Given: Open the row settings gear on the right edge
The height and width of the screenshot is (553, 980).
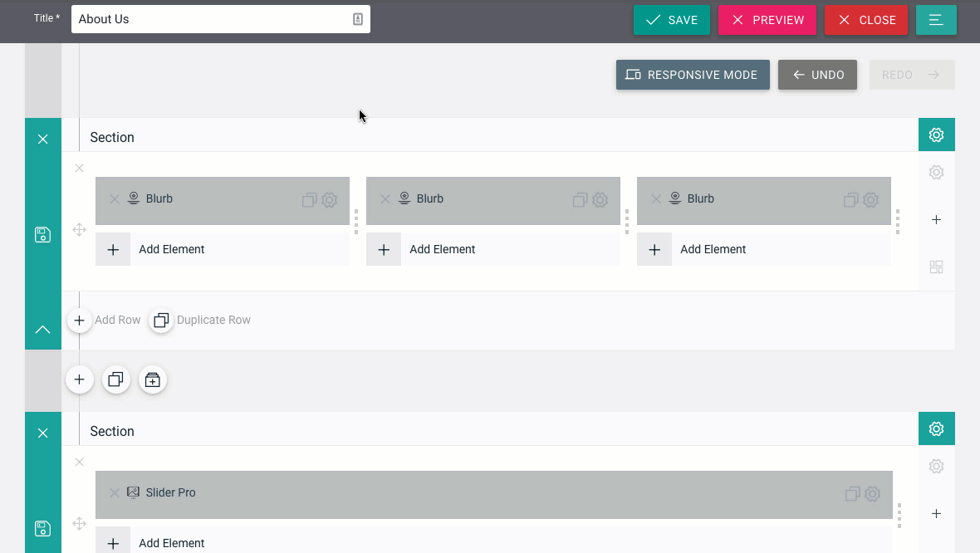Looking at the screenshot, I should pos(936,172).
